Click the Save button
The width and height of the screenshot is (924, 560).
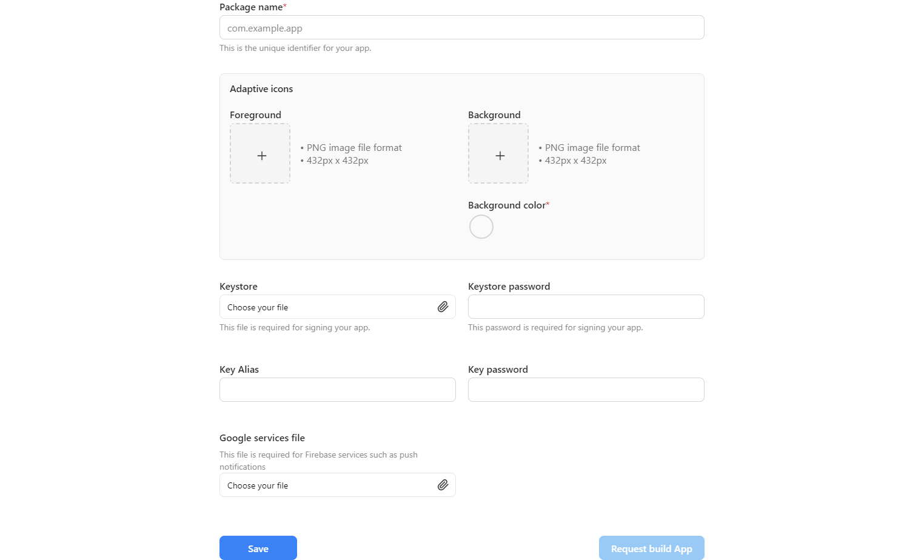[258, 548]
